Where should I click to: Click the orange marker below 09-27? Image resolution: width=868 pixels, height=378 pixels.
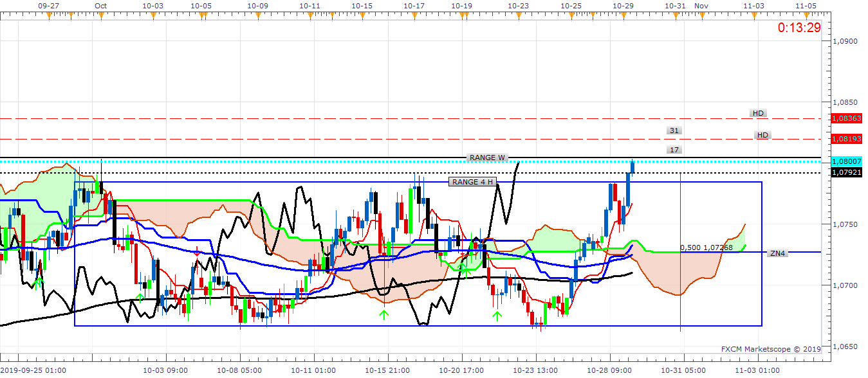[x=48, y=15]
